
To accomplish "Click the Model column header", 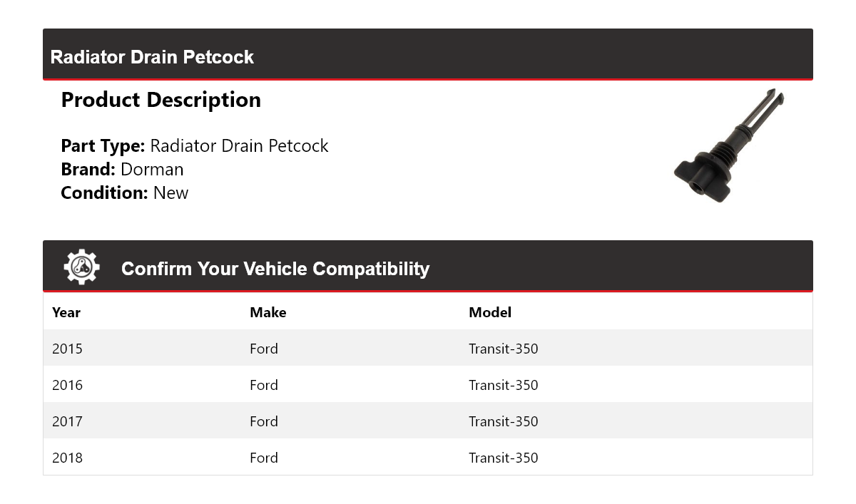I will [490, 312].
